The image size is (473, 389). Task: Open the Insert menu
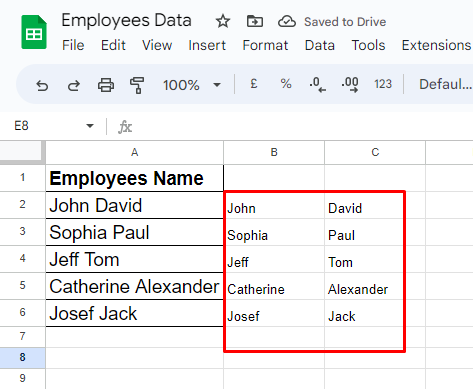click(x=207, y=45)
